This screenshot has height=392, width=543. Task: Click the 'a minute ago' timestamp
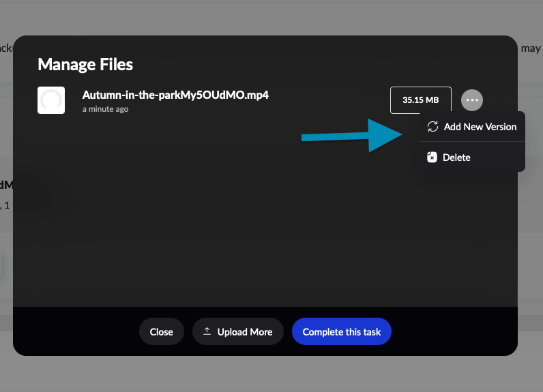click(105, 109)
